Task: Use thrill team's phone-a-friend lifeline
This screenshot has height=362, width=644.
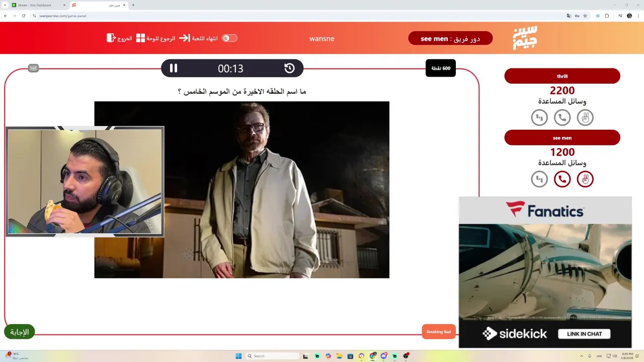Action: point(562,118)
